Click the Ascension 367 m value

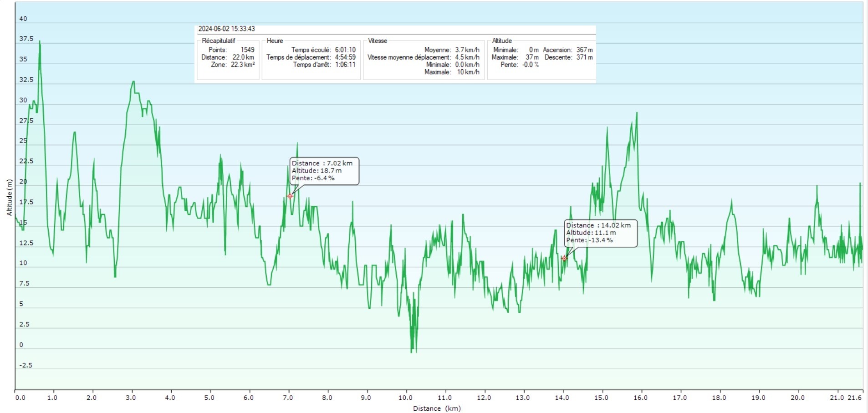(584, 50)
